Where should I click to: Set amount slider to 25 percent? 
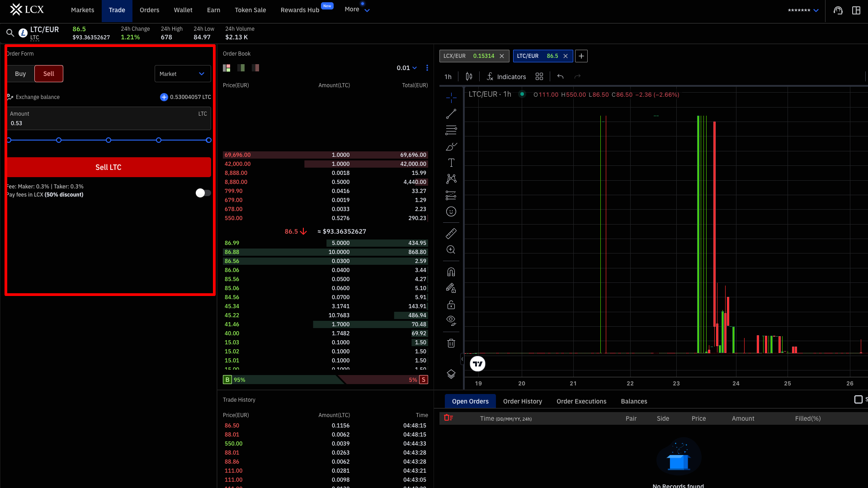[x=59, y=140]
